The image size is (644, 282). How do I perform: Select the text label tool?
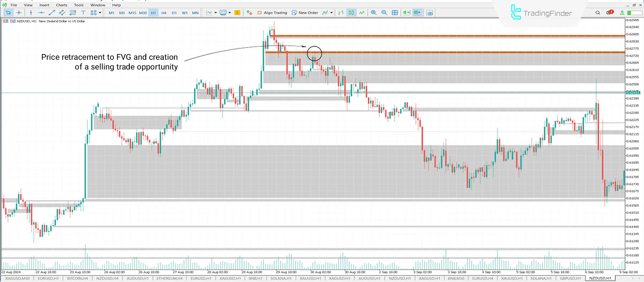[83, 13]
